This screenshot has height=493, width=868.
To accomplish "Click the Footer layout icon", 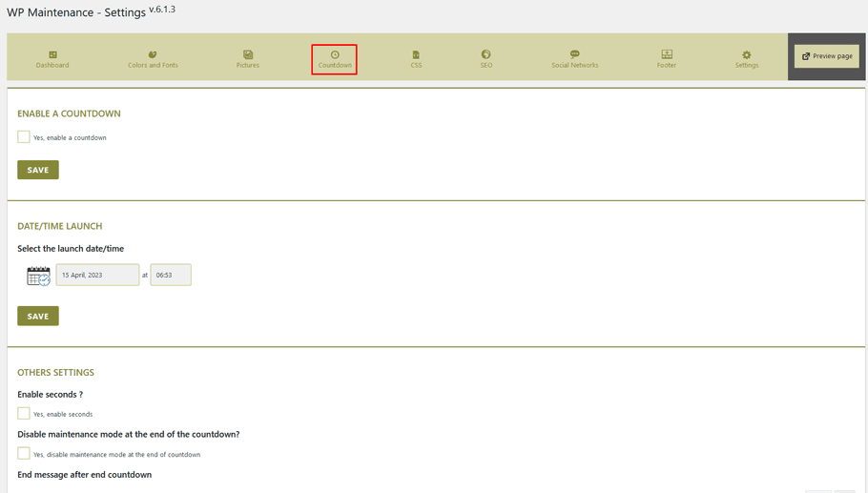I will coord(667,54).
